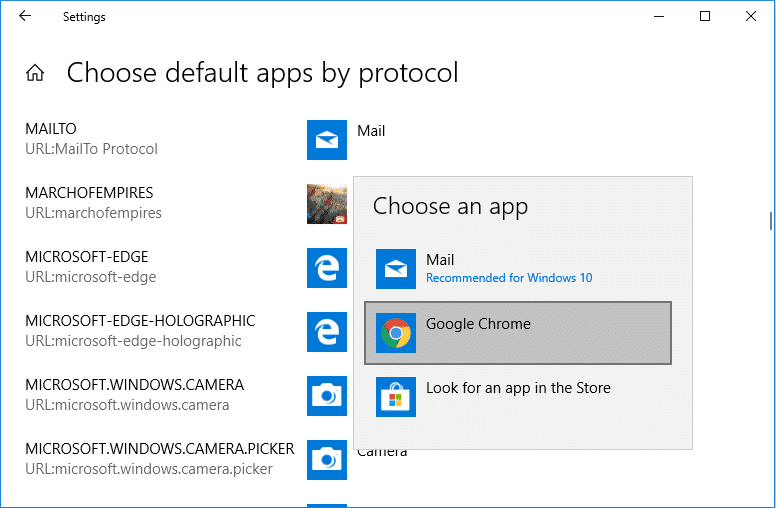
Task: Click the Camera icon for MICROSOFT.WINDOWS.CAMERA protocol
Action: pos(327,396)
